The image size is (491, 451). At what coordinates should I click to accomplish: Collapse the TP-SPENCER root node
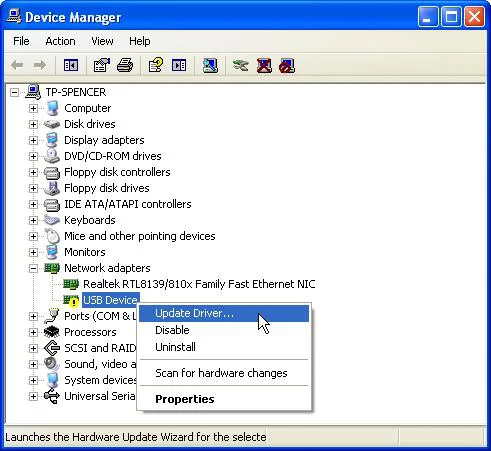pos(14,92)
